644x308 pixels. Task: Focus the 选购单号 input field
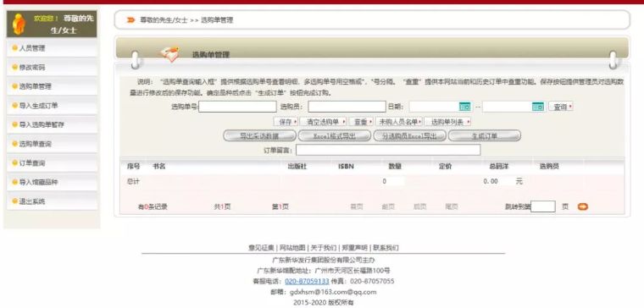(237, 107)
